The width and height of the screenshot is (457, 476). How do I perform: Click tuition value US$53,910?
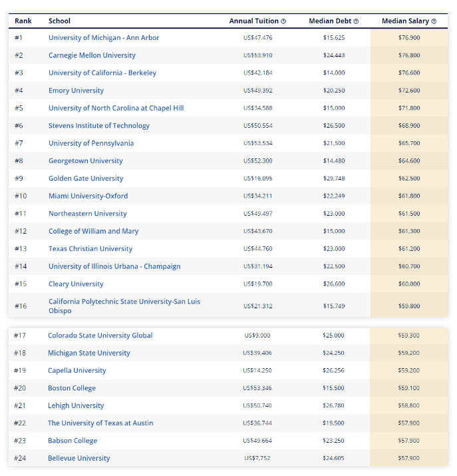click(257, 55)
